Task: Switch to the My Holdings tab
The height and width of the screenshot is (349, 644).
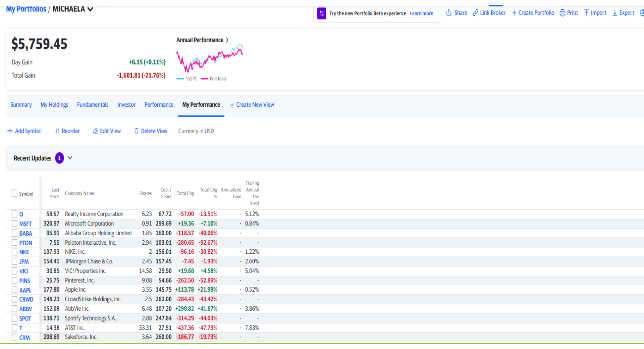Action: [x=54, y=105]
